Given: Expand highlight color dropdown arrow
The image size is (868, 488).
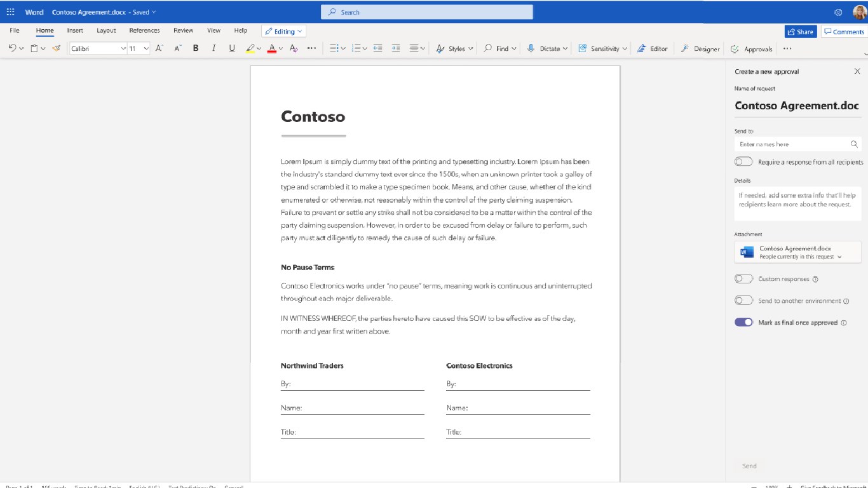Looking at the screenshot, I should click(260, 48).
